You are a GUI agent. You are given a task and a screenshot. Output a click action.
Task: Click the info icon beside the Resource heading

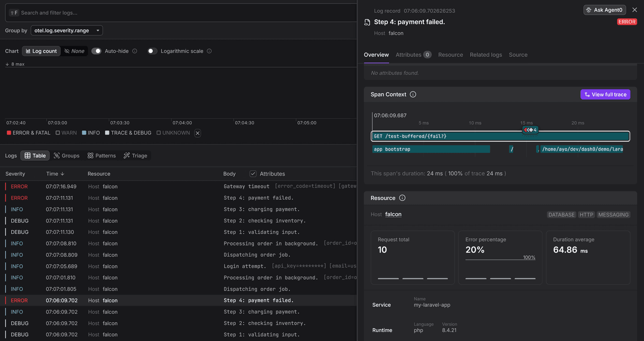tap(402, 198)
